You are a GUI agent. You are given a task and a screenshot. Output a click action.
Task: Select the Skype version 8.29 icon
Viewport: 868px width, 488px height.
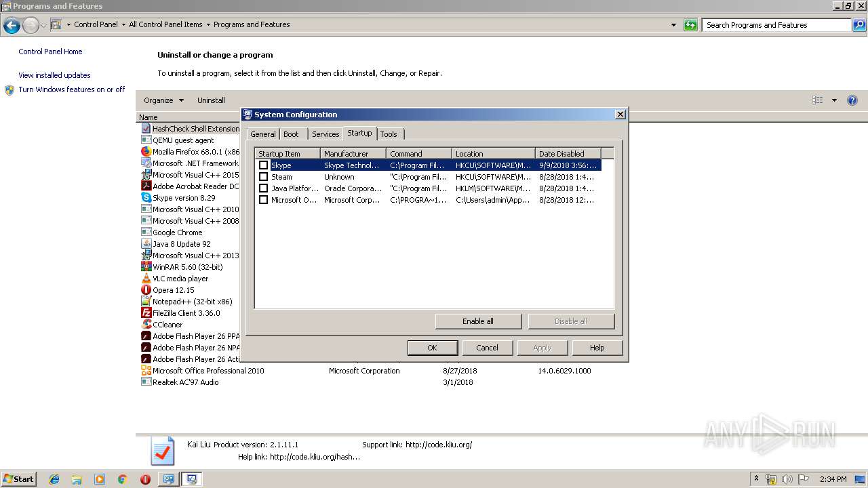[x=146, y=197]
